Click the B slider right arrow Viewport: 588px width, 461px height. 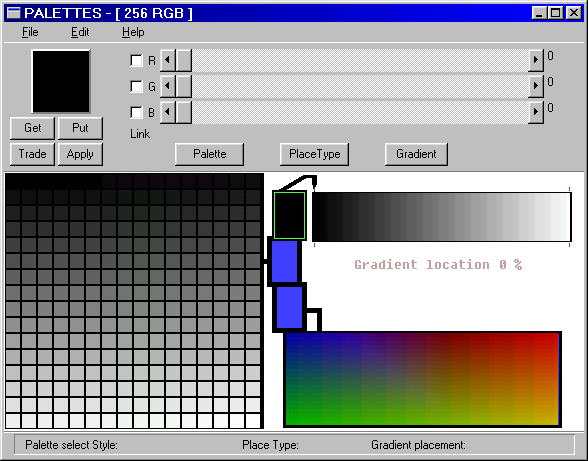point(536,112)
